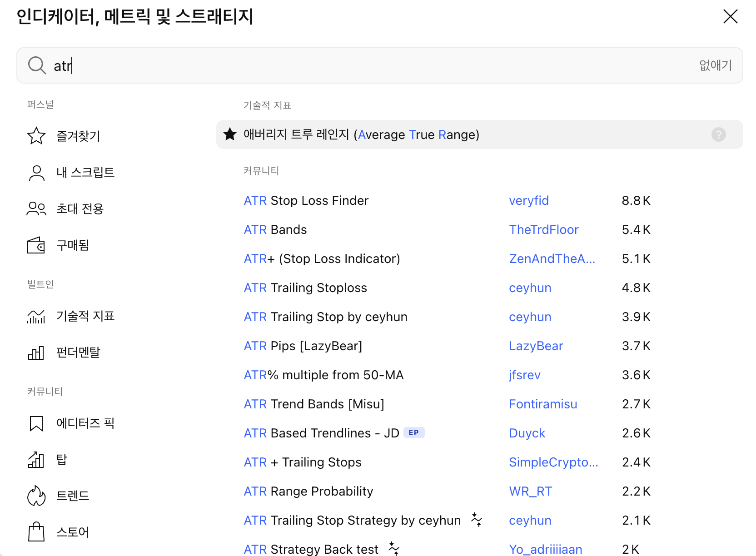Click the help icon on Average True Range
This screenshot has height=556, width=756.
pos(718,134)
